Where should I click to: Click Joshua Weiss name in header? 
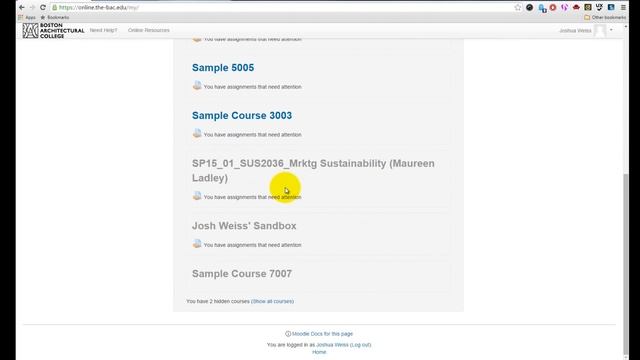click(575, 31)
